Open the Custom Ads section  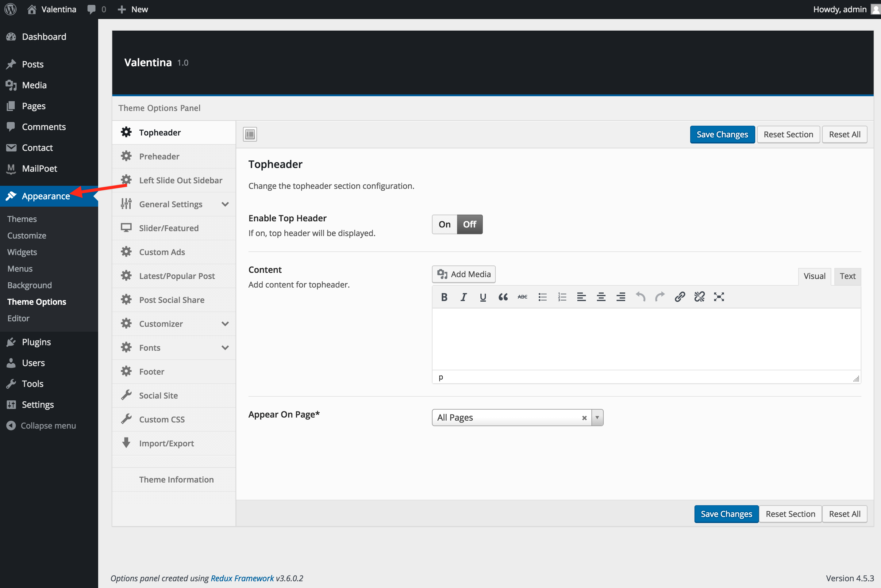coord(174,252)
